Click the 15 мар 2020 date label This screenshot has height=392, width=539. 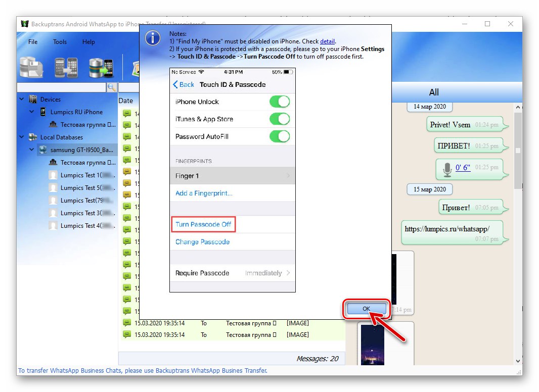(429, 189)
